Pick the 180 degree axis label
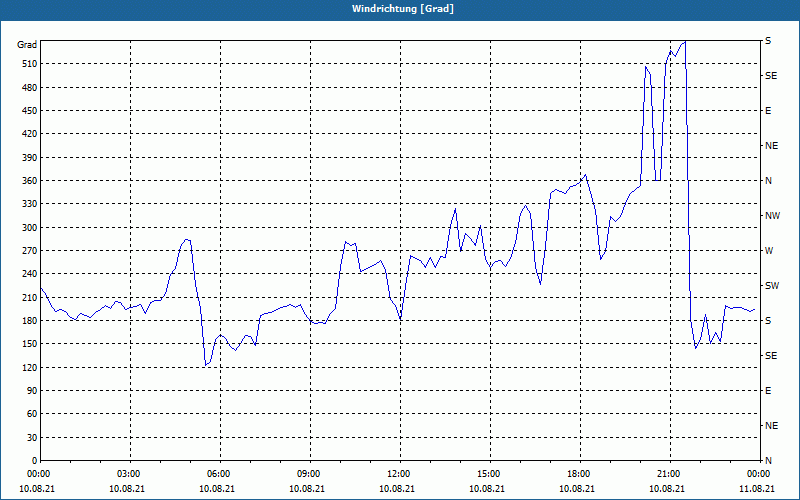 point(30,320)
